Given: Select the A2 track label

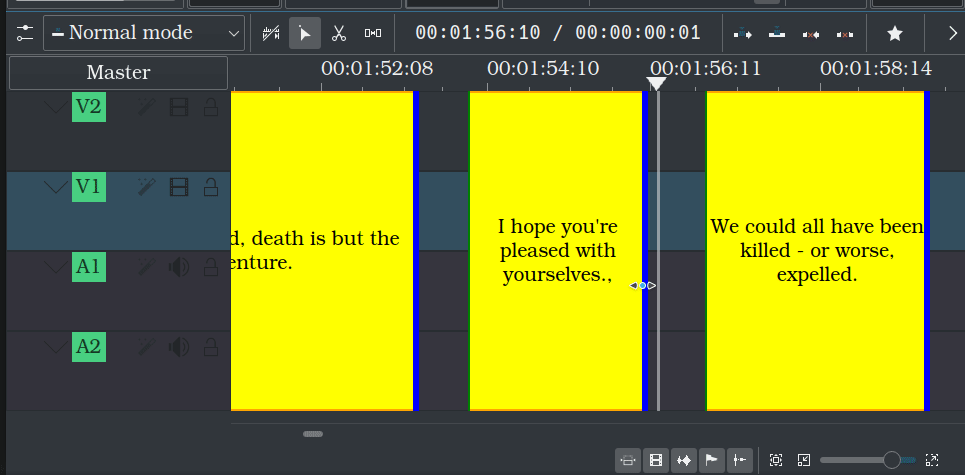Looking at the screenshot, I should click(89, 346).
